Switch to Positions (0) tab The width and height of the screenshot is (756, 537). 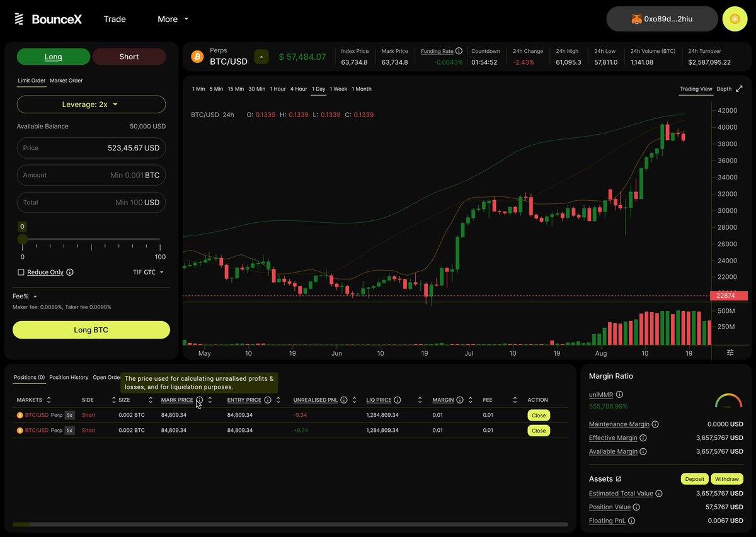29,378
